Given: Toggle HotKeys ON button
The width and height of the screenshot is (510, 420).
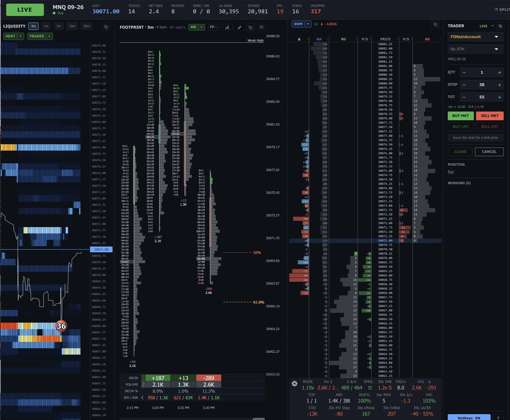Looking at the screenshot, I should [469, 418].
